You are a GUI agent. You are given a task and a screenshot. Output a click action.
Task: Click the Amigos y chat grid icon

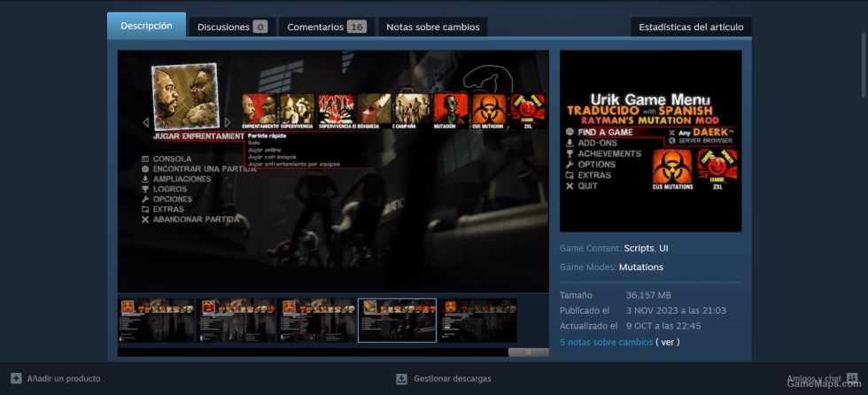click(x=852, y=378)
